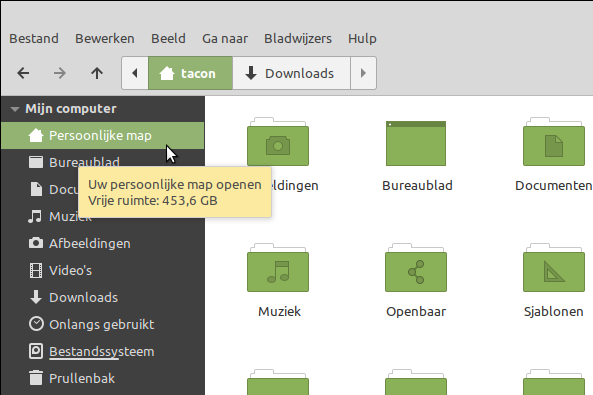This screenshot has height=395, width=593.
Task: Show later path entries with the right chevron
Action: coord(363,73)
